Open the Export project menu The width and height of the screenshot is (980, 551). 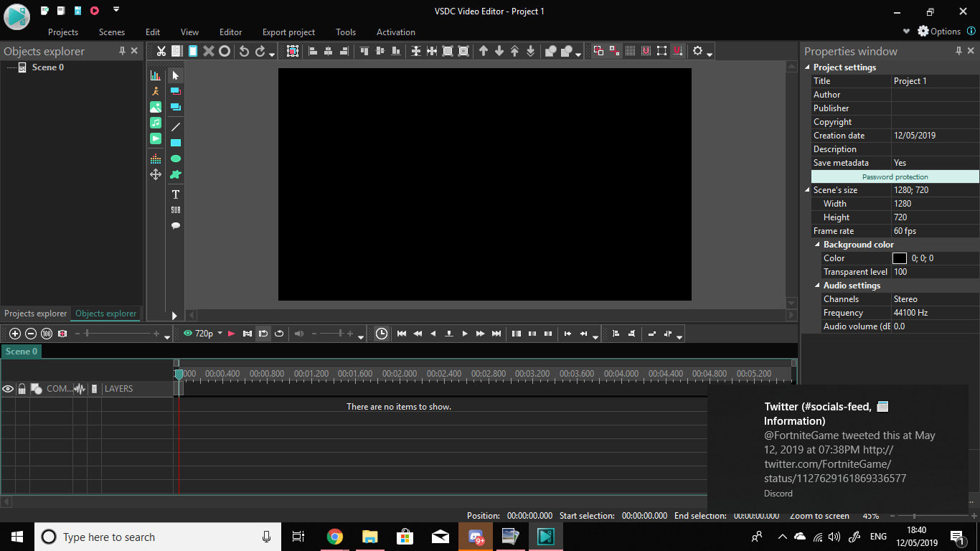point(288,32)
